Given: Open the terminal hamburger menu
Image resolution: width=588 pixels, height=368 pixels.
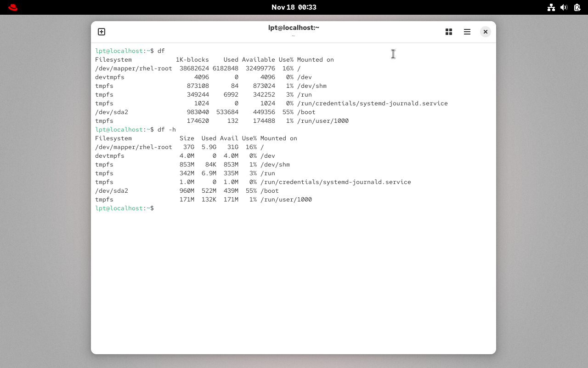Looking at the screenshot, I should tap(467, 32).
